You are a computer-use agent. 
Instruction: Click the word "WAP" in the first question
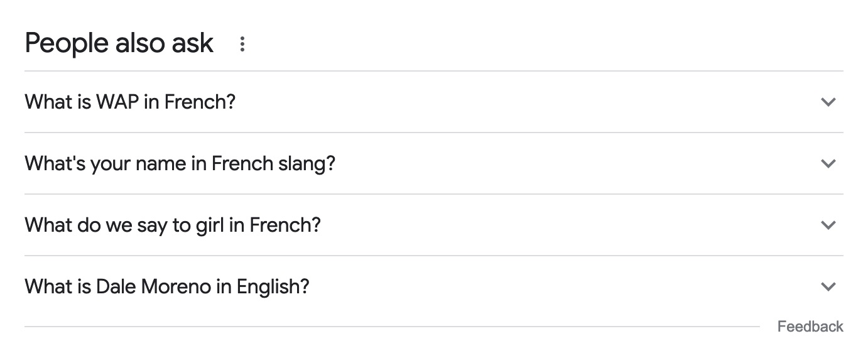coord(117,102)
